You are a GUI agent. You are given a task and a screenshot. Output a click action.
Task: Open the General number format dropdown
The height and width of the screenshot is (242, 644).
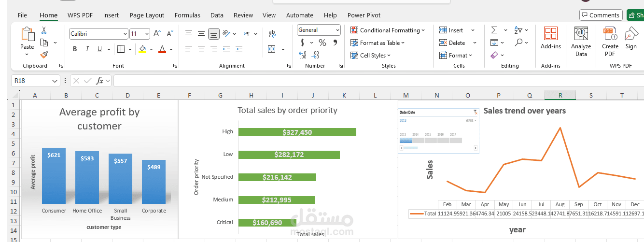click(x=337, y=30)
